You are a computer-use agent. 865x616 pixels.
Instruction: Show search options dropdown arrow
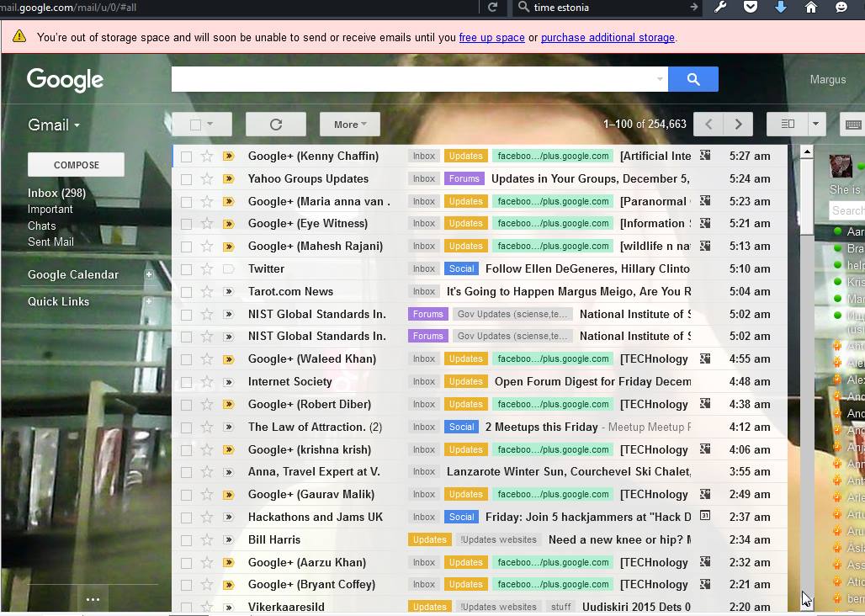[x=659, y=79]
